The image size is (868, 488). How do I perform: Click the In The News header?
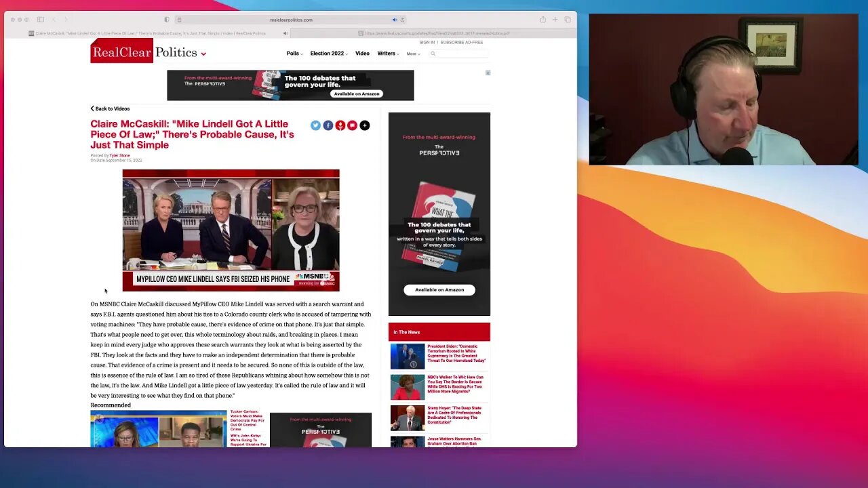439,332
